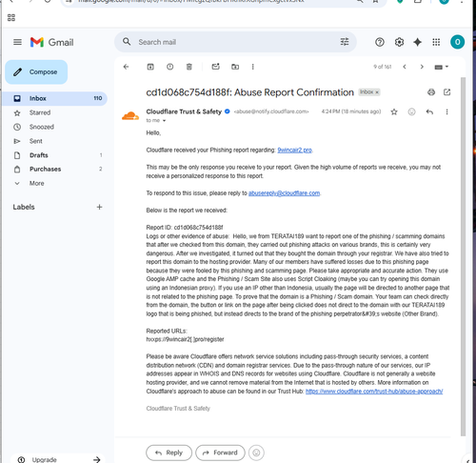Click the '9 of 161' message counter
The image size is (476, 463).
[383, 67]
